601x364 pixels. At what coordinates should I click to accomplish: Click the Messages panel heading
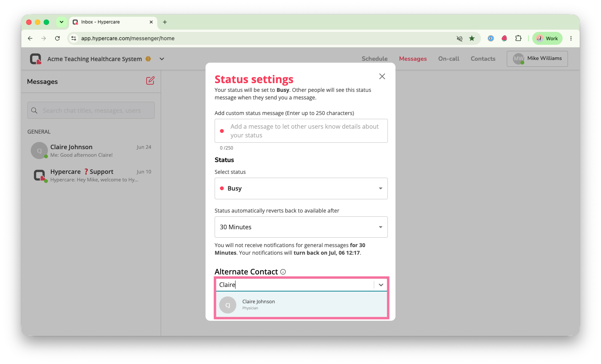43,82
